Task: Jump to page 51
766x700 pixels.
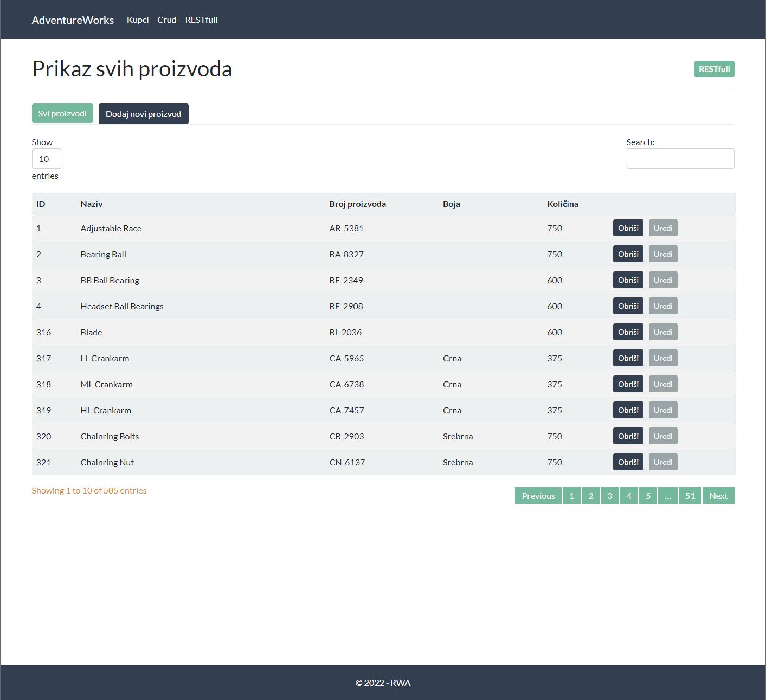Action: click(x=690, y=495)
